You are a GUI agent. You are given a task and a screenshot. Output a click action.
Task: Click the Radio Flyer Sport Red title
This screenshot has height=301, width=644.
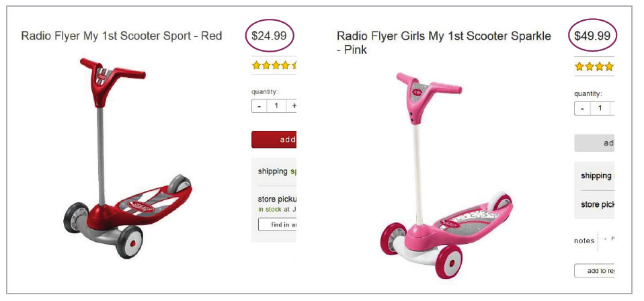(x=122, y=36)
